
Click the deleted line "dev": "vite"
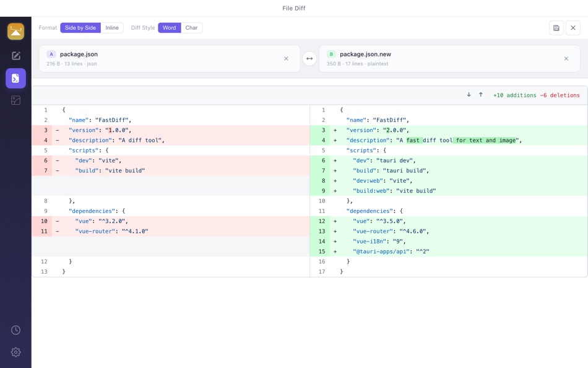171,160
